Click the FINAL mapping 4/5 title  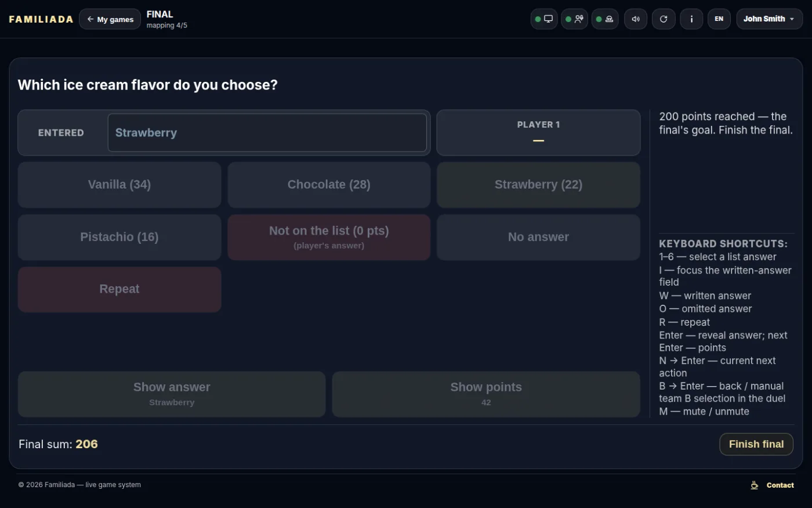167,19
